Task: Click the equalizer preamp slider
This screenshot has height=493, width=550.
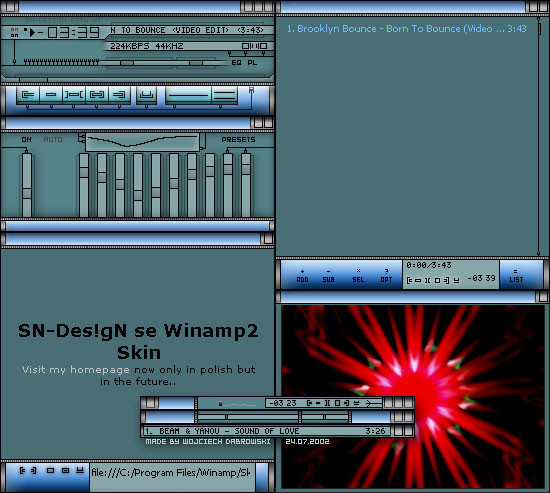Action: click(27, 185)
